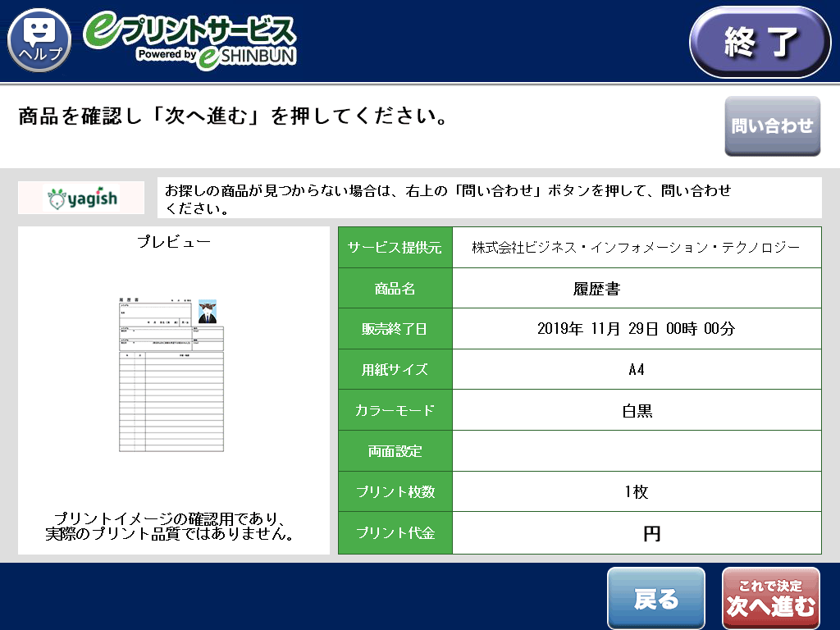The width and height of the screenshot is (840, 630).
Task: Click the 履歴書 product name value
Action: [596, 289]
